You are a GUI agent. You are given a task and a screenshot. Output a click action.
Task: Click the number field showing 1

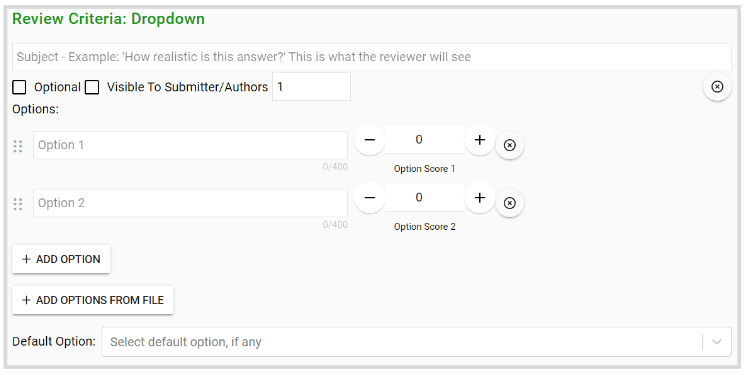[311, 87]
